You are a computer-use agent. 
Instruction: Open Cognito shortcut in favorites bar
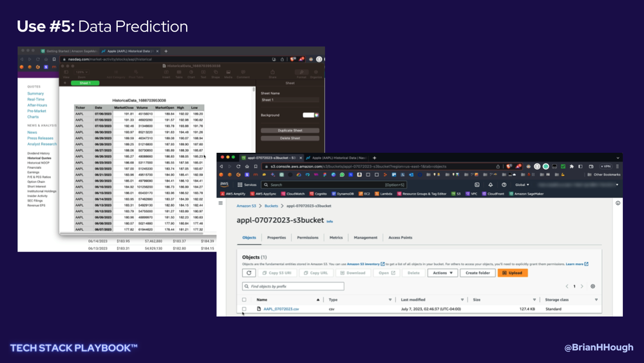(x=318, y=193)
